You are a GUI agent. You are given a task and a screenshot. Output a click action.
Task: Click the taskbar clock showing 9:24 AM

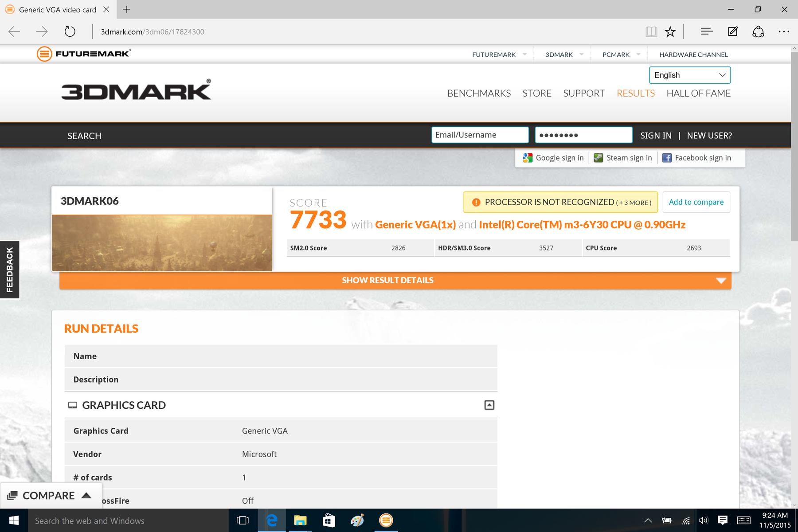pos(775,520)
